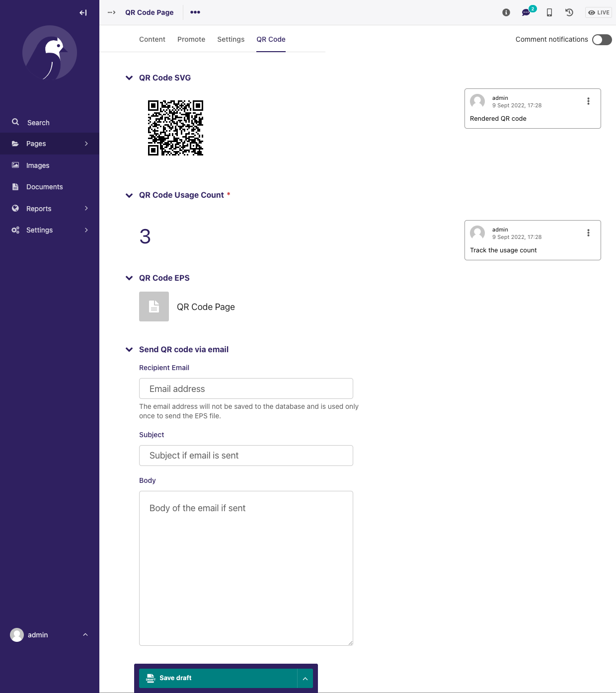Image resolution: width=616 pixels, height=693 pixels.
Task: Click the Reports globe icon
Action: [x=15, y=208]
